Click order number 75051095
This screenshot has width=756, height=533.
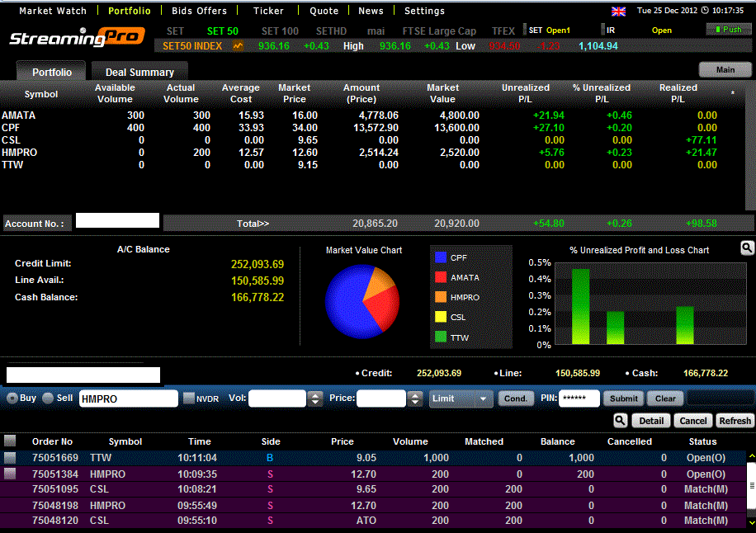pos(55,489)
